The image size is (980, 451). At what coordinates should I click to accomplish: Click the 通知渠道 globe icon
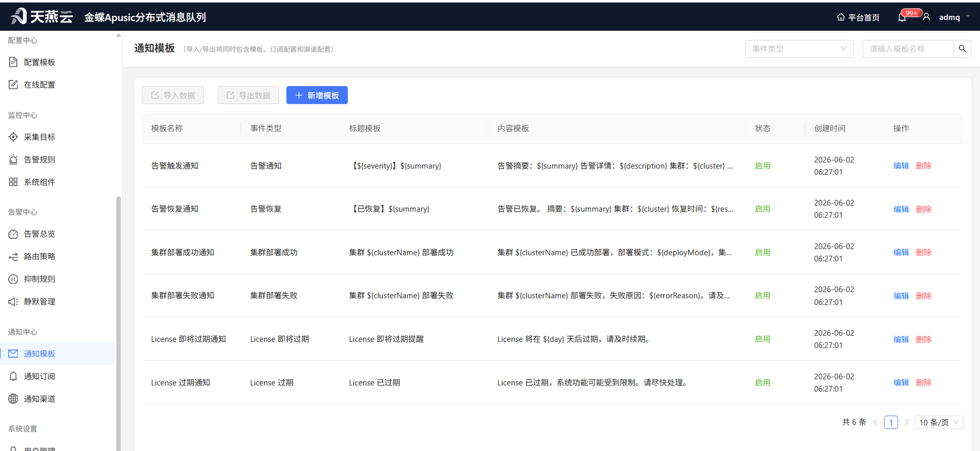pos(13,399)
